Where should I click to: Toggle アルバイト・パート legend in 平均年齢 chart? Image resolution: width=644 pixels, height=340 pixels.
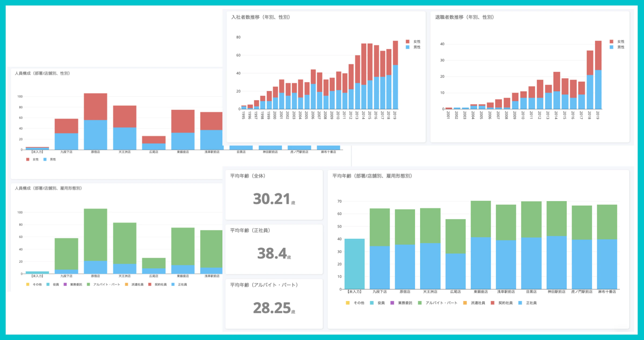[441, 303]
